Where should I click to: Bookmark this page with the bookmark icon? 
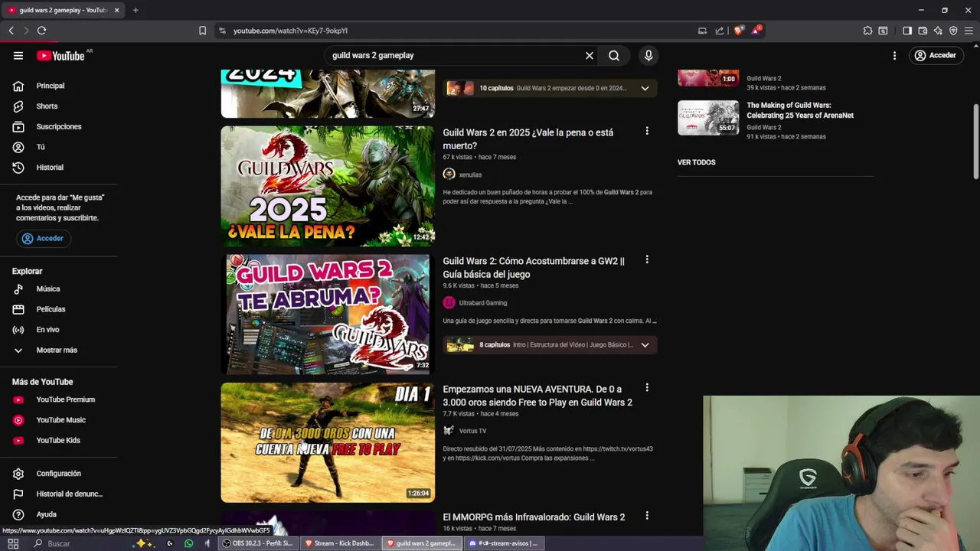tap(202, 31)
